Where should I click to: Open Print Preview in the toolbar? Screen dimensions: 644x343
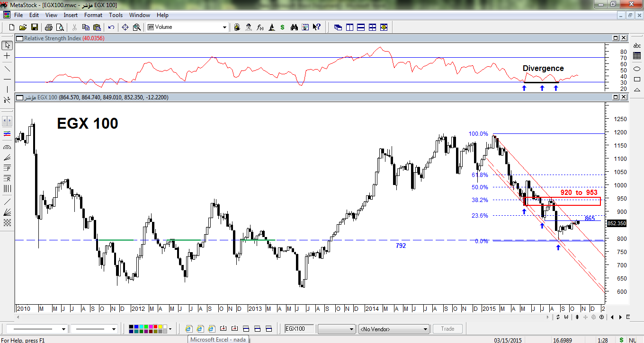60,27
